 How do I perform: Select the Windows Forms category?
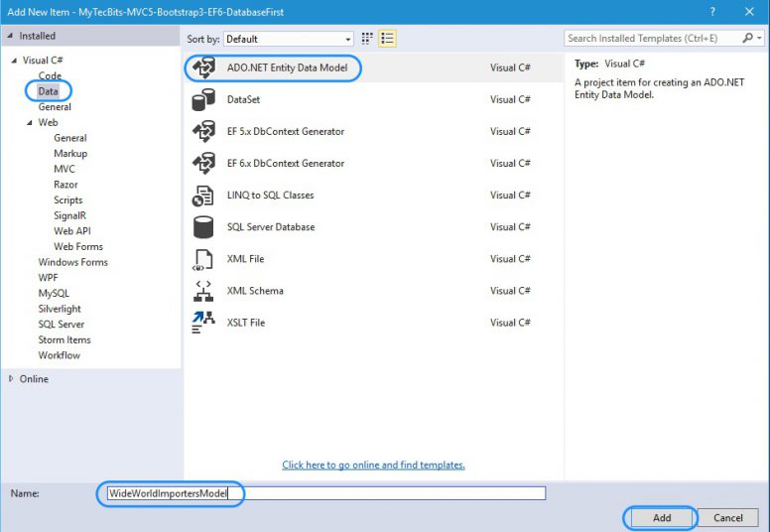[x=73, y=262]
